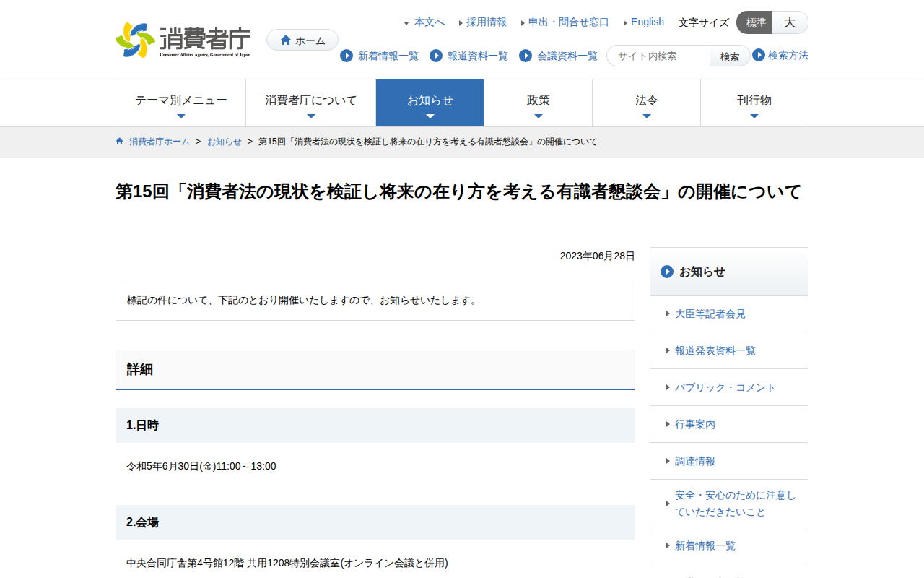Viewport: 924px width, 578px height.
Task: Go to 消費者庁ホーム breadcrumb
Action: click(x=160, y=142)
